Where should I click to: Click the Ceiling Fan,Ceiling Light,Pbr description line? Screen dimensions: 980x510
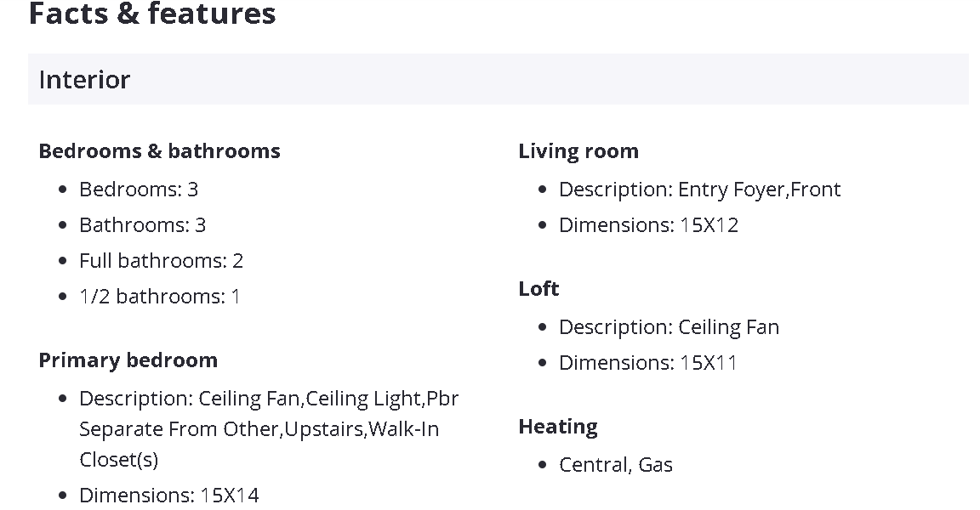pos(269,399)
